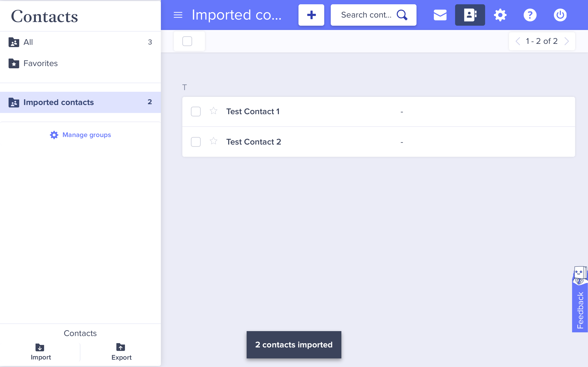The width and height of the screenshot is (588, 367).
Task: Sign out using the power icon
Action: (x=560, y=15)
